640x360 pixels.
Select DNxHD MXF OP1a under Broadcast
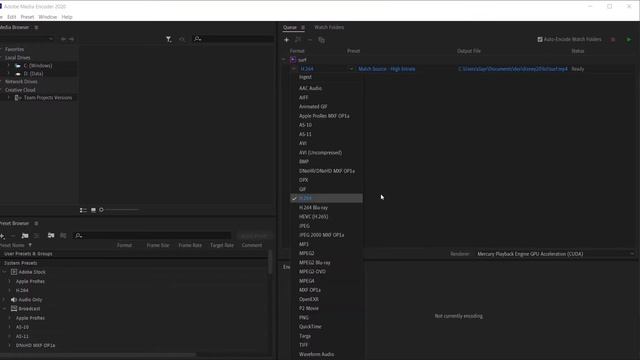tap(36, 345)
